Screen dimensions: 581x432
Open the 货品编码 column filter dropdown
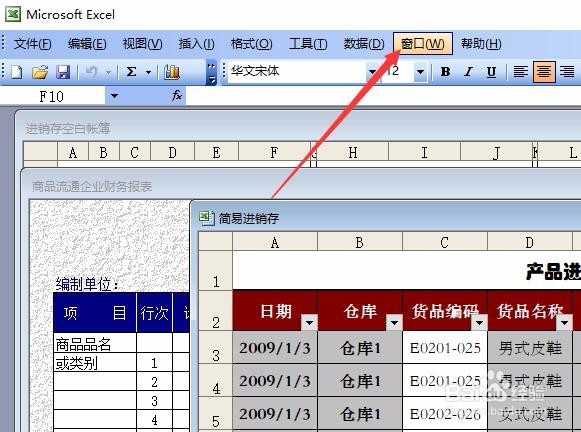pyautogui.click(x=479, y=323)
